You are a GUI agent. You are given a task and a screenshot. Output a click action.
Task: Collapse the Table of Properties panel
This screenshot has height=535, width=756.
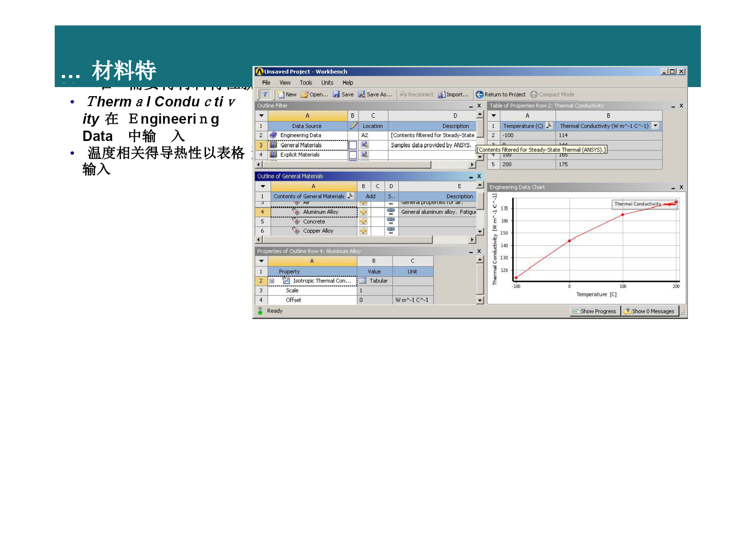click(673, 106)
